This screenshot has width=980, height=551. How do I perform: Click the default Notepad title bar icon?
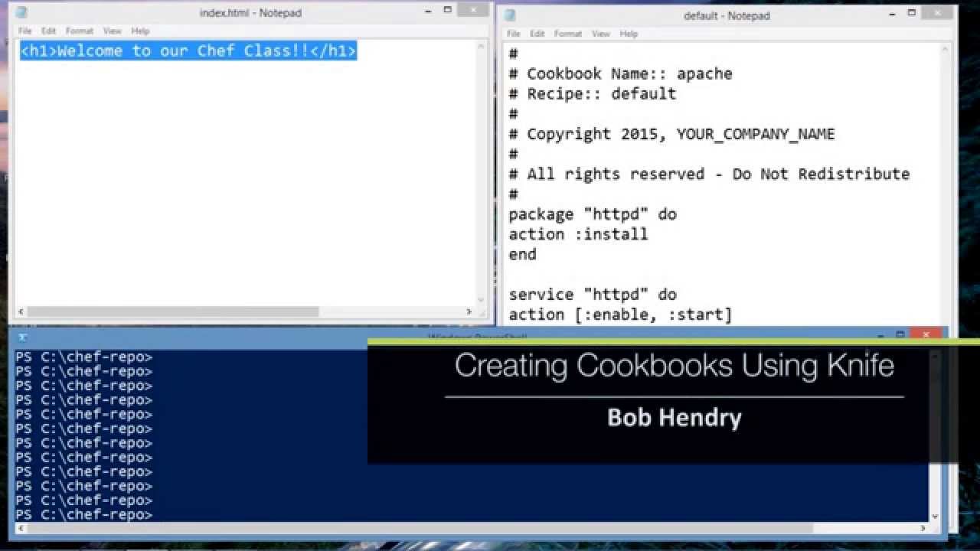[x=510, y=15]
